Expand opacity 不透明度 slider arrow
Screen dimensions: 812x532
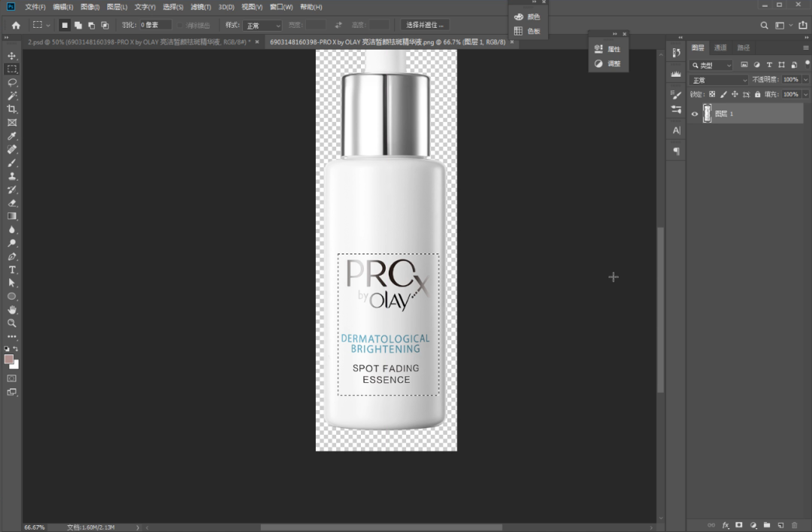(x=805, y=79)
